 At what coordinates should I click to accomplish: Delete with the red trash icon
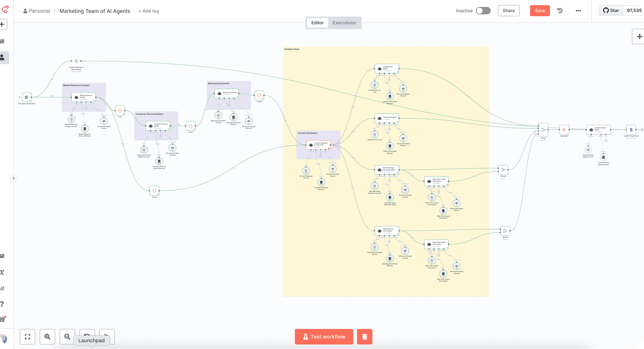click(x=364, y=337)
